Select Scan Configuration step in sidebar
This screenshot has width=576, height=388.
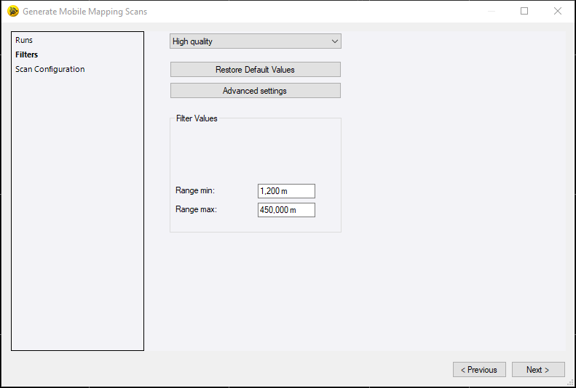coord(50,69)
